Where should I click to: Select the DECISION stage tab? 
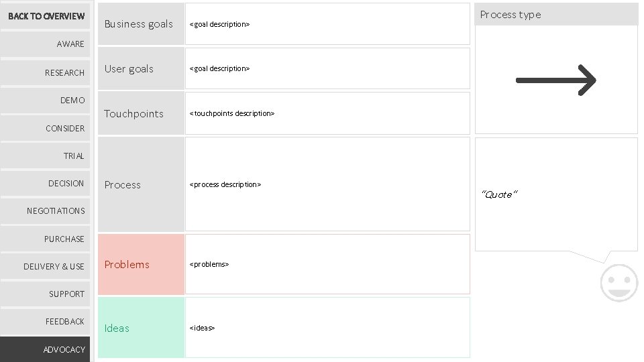[x=46, y=183]
